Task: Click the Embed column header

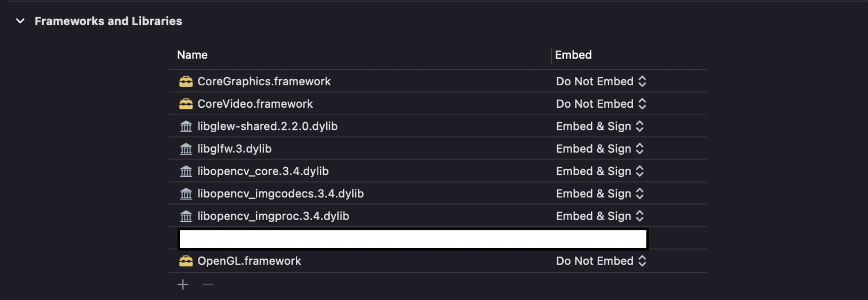Action: (573, 55)
